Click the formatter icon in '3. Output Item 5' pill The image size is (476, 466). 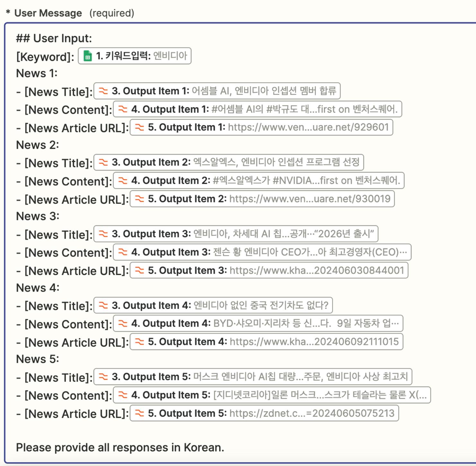[x=103, y=376]
